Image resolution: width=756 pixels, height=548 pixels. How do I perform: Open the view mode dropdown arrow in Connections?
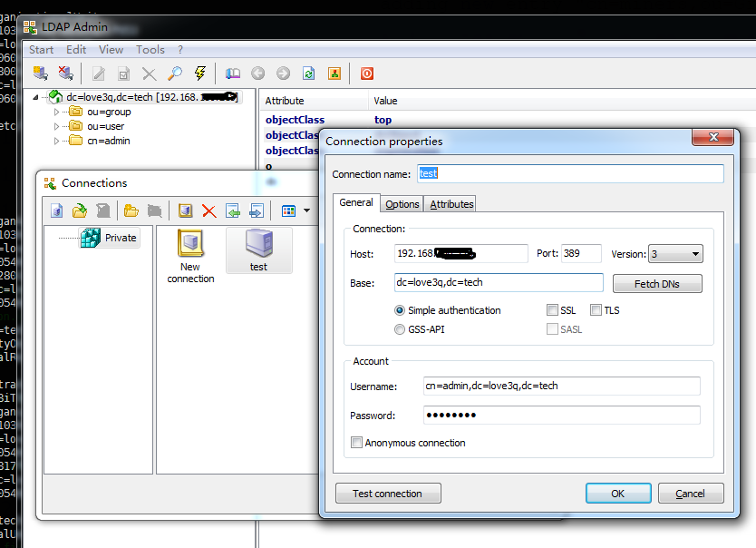[x=308, y=210]
